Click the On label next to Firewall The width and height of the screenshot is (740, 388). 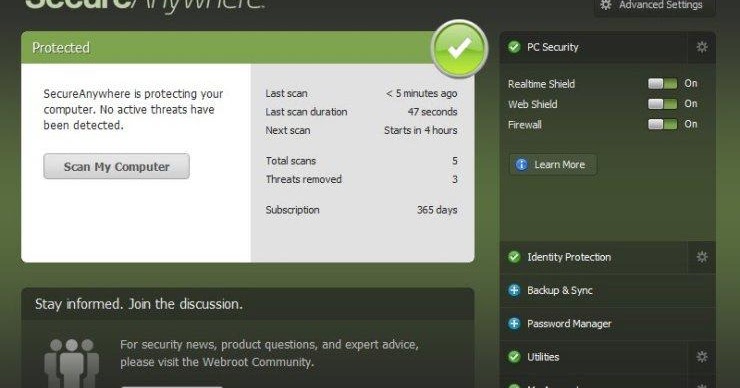pos(691,124)
